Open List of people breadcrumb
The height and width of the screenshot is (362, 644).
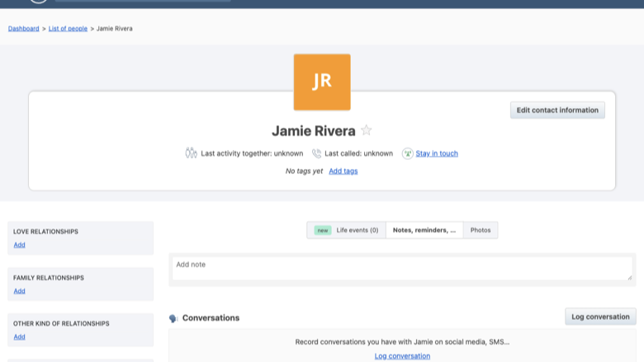pyautogui.click(x=68, y=28)
